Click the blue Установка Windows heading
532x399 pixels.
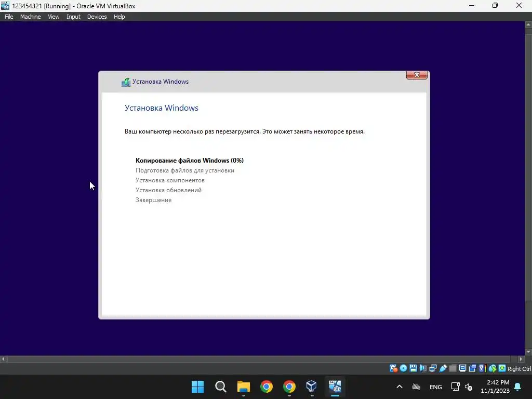[x=162, y=108]
